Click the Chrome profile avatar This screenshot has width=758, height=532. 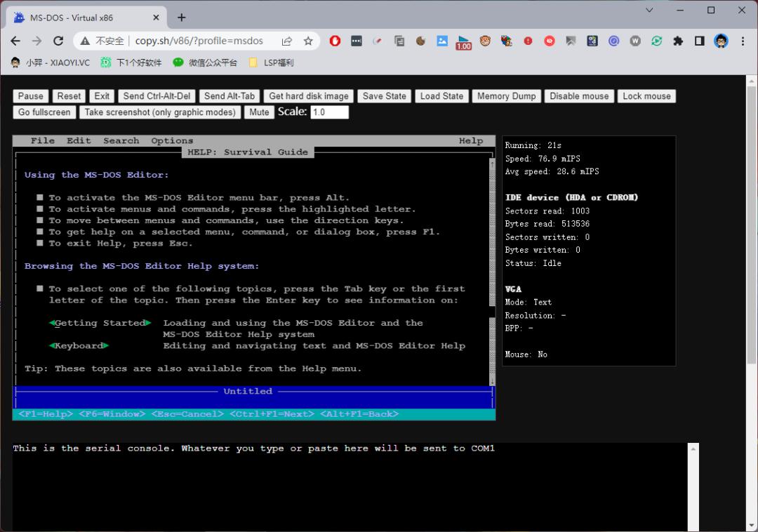tap(722, 41)
